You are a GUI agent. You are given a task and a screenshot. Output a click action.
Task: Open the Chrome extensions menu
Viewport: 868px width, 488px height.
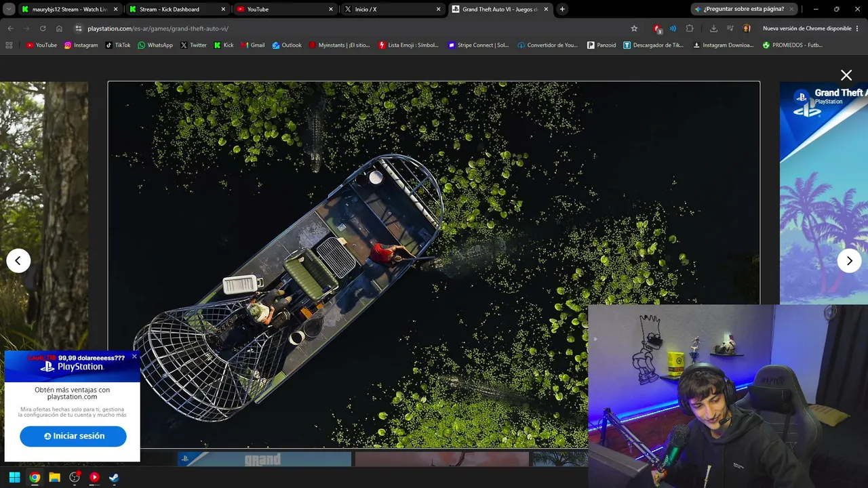pyautogui.click(x=690, y=28)
